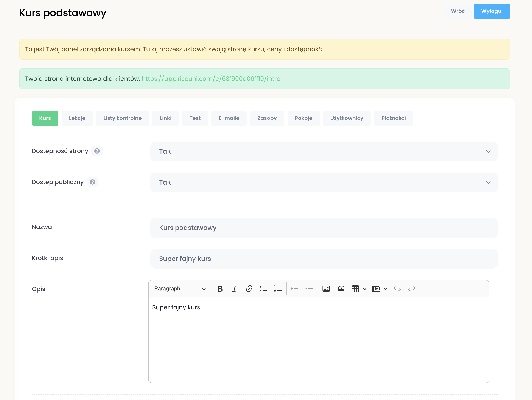Insert a link with the link icon
The height and width of the screenshot is (400, 532).
pyautogui.click(x=249, y=289)
